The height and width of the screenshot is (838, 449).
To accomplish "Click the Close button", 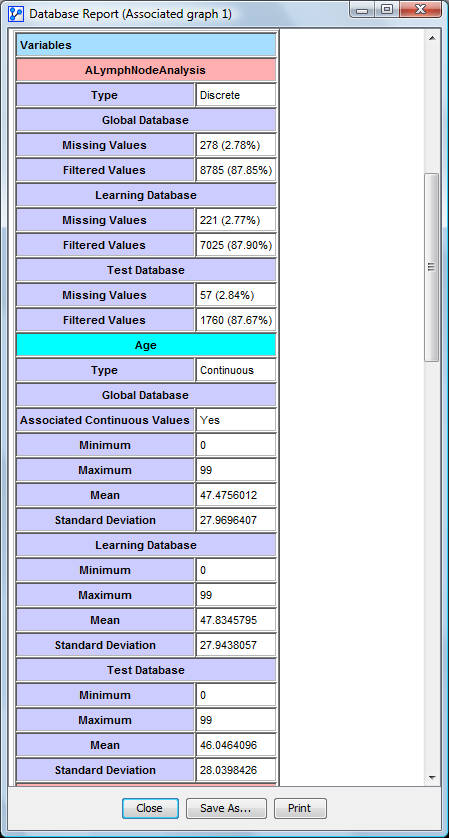I will (x=150, y=808).
